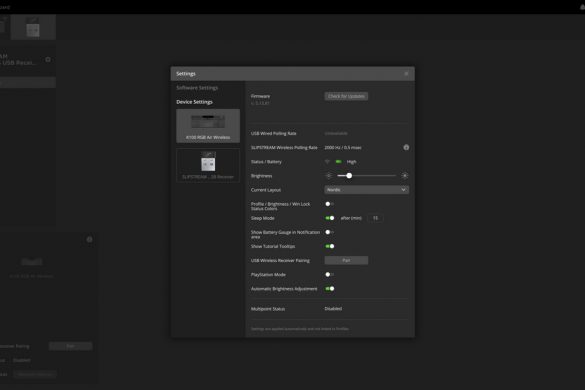Enable PlayStation Mode switch
The image size is (585, 390).
coord(329,275)
